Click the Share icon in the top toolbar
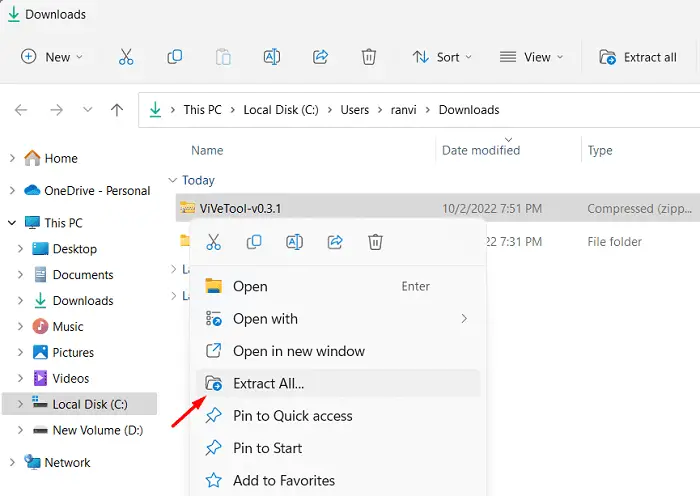Image resolution: width=700 pixels, height=496 pixels. pyautogui.click(x=320, y=57)
